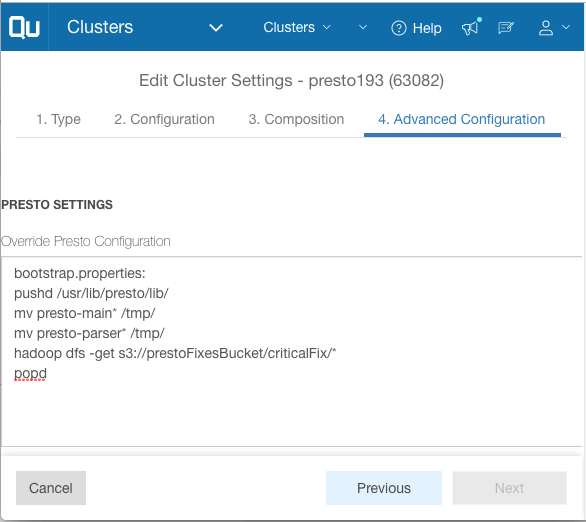Open the Help question mark icon
The image size is (586, 522).
click(398, 28)
